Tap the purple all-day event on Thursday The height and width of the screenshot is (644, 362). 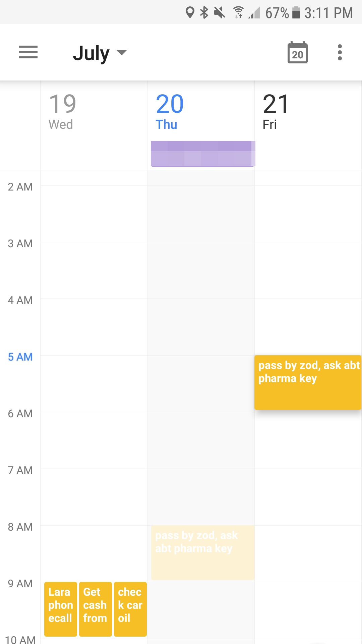tap(202, 154)
